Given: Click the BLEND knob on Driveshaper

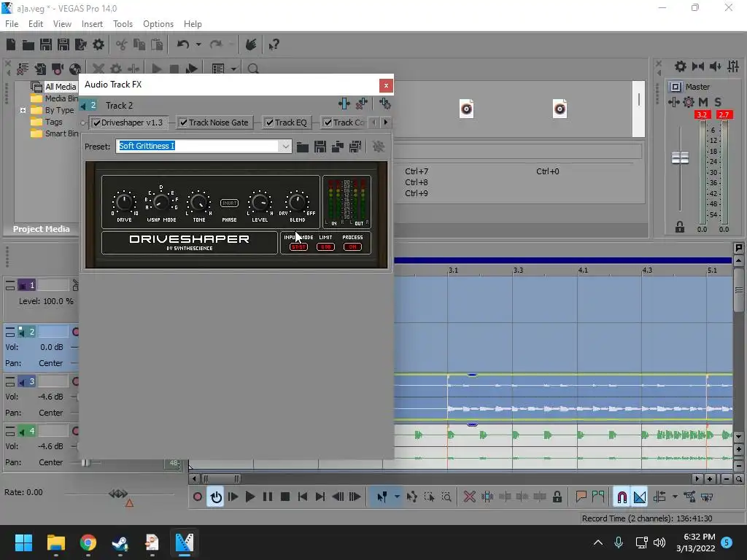Looking at the screenshot, I should (298, 203).
